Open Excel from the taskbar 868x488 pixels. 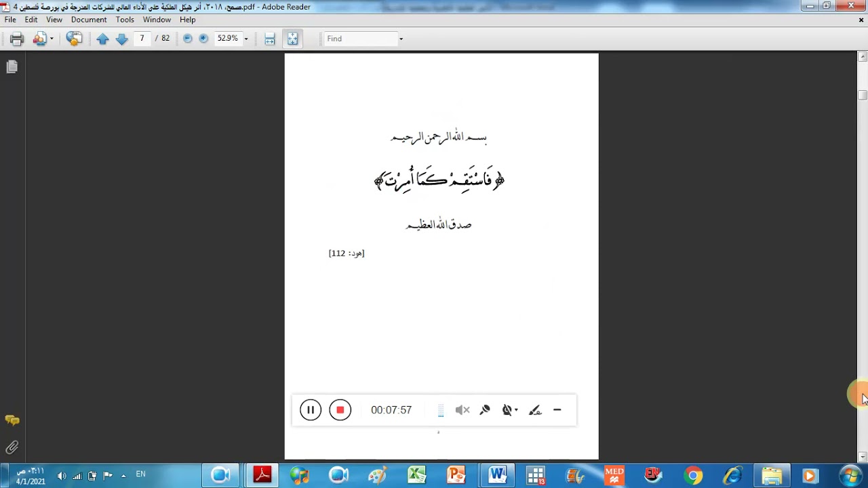point(417,475)
